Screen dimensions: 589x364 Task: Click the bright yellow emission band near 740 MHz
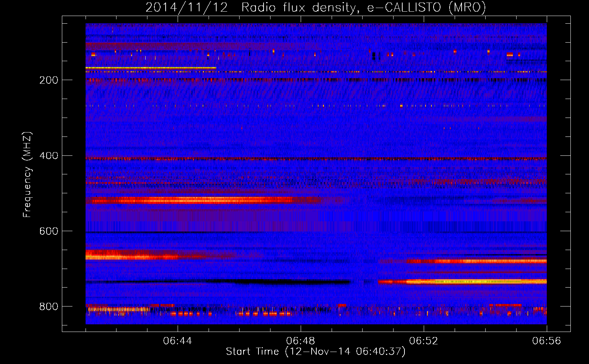point(462,281)
